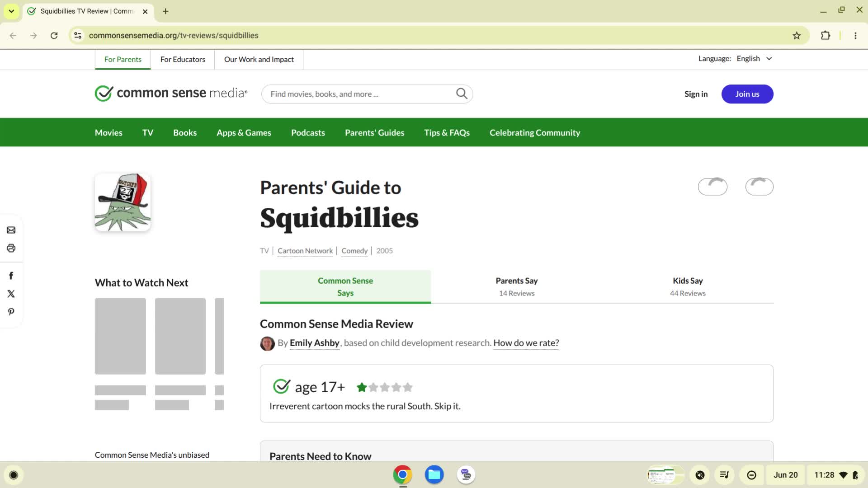Open the TV menu
This screenshot has width=868, height=488.
click(x=148, y=132)
